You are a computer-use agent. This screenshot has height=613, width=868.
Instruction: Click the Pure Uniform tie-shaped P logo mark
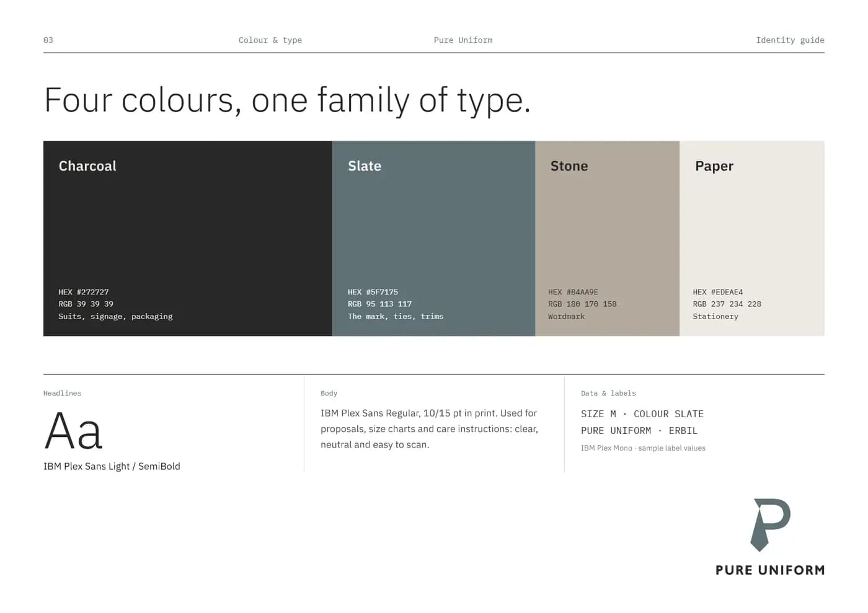point(771,525)
